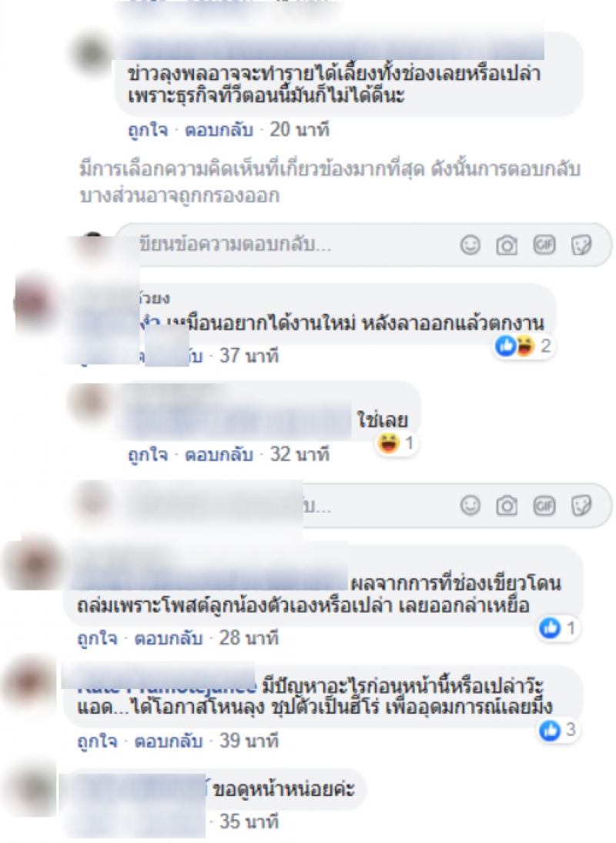Attach photo via lower reply box camera icon

pyautogui.click(x=507, y=505)
